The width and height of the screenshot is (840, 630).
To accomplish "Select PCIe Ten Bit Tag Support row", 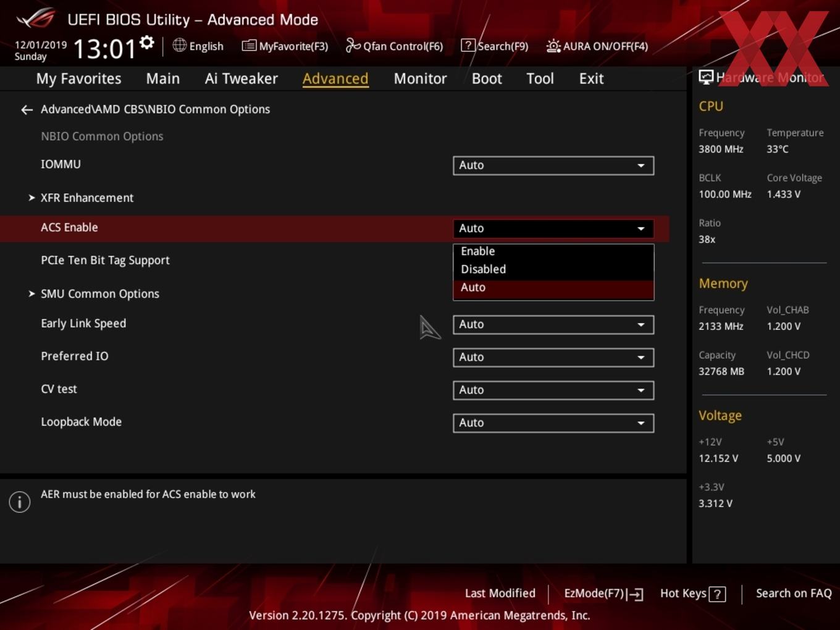I will (x=105, y=261).
